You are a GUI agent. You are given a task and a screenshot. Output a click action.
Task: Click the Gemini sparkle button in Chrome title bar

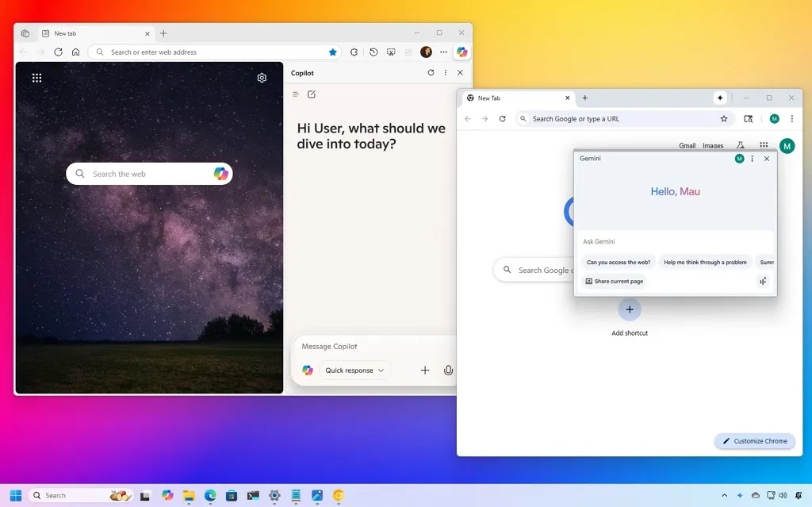(x=720, y=98)
